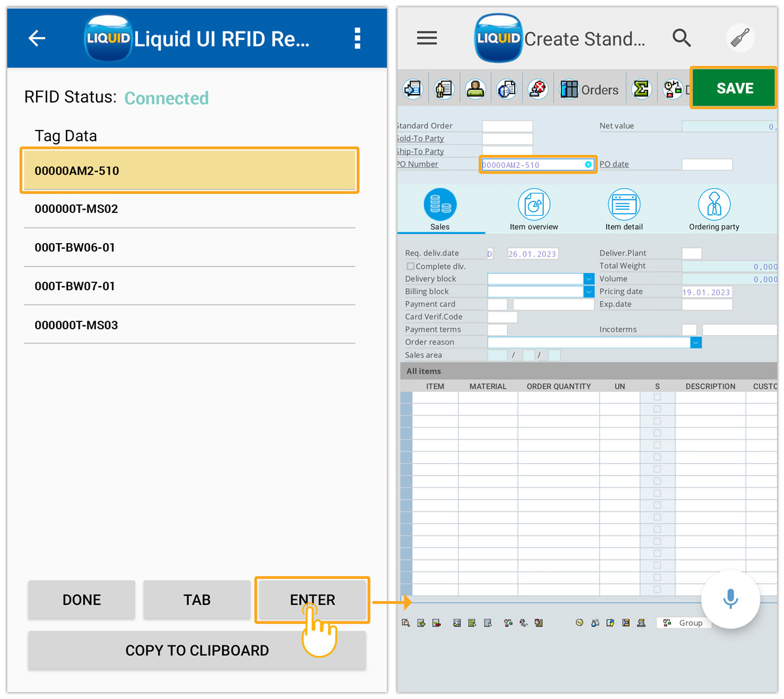The width and height of the screenshot is (784, 699).
Task: Click the Sum (sigma) toolbar icon
Action: [642, 88]
